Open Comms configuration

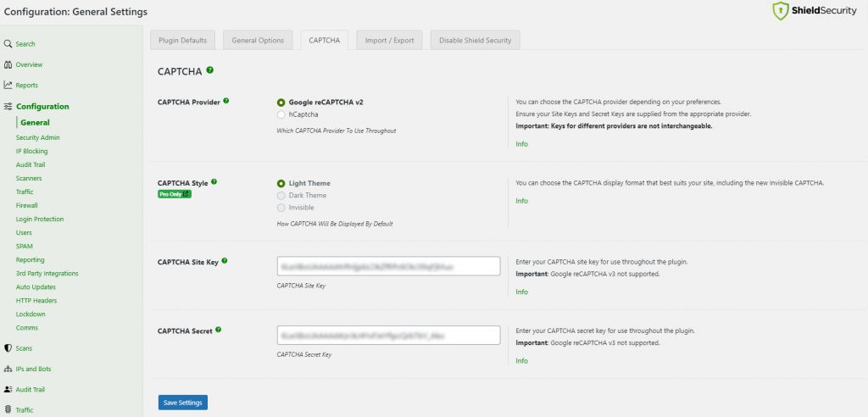pyautogui.click(x=26, y=327)
